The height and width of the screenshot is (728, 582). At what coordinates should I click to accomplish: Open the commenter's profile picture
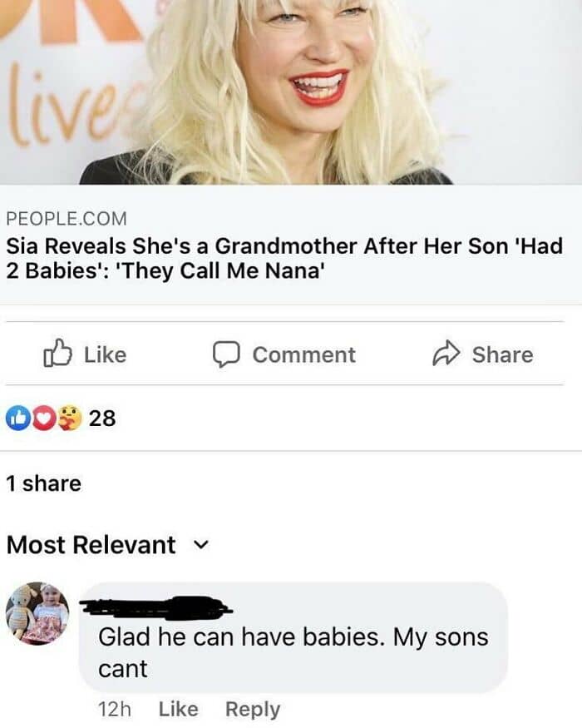[x=37, y=613]
